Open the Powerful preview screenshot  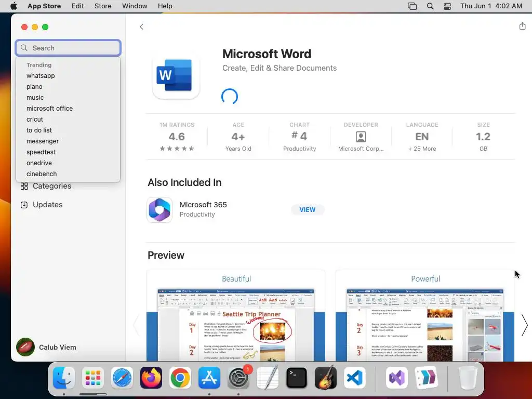click(x=425, y=316)
